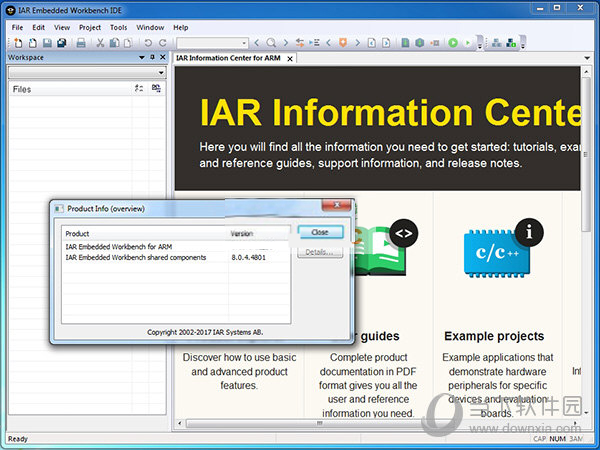Click the C/C++ chip Example projects icon
This screenshot has height=450, width=600.
click(497, 253)
